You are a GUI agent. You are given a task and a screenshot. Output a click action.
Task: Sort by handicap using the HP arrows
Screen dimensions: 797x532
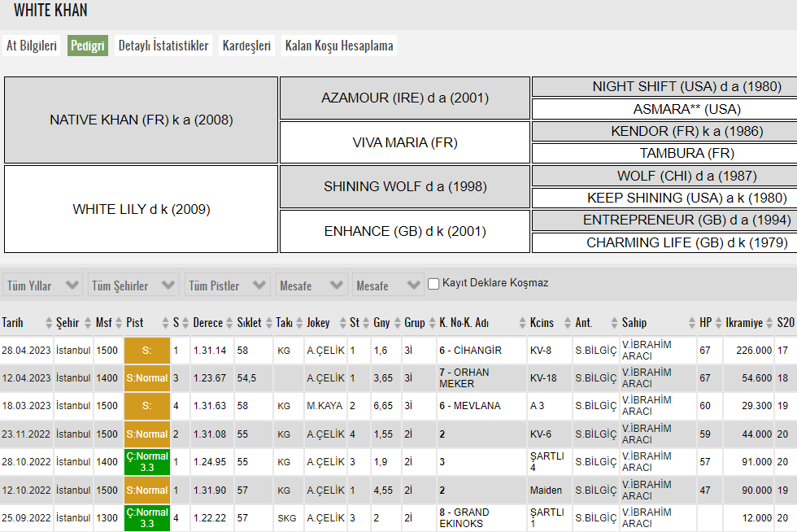(719, 322)
